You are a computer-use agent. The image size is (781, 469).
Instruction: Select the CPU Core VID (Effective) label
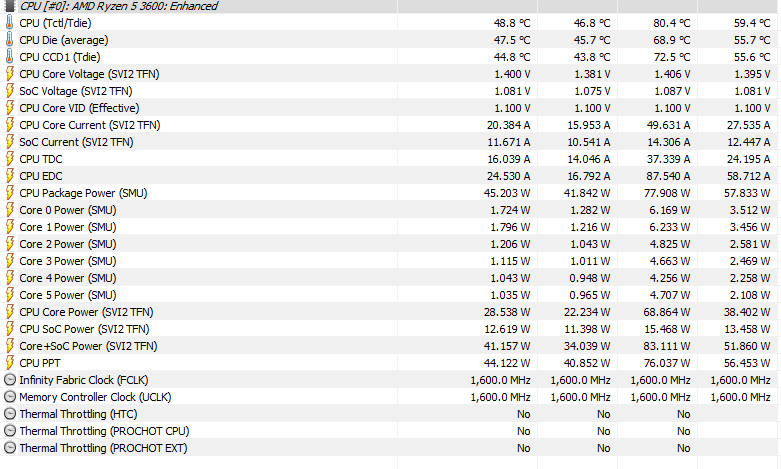point(79,108)
